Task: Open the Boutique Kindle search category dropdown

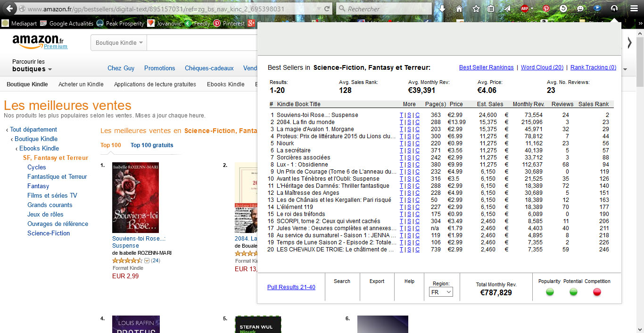Action: pos(119,43)
